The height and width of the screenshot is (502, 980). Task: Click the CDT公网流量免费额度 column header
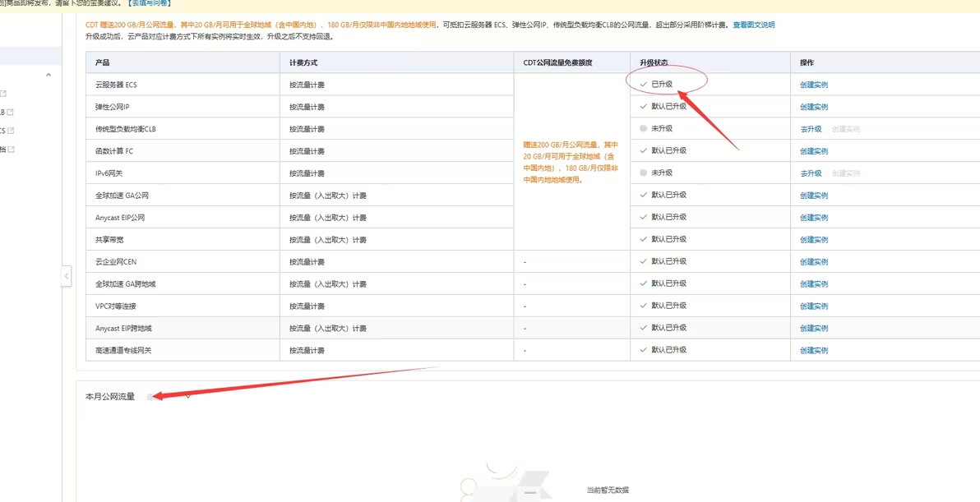tap(572, 63)
